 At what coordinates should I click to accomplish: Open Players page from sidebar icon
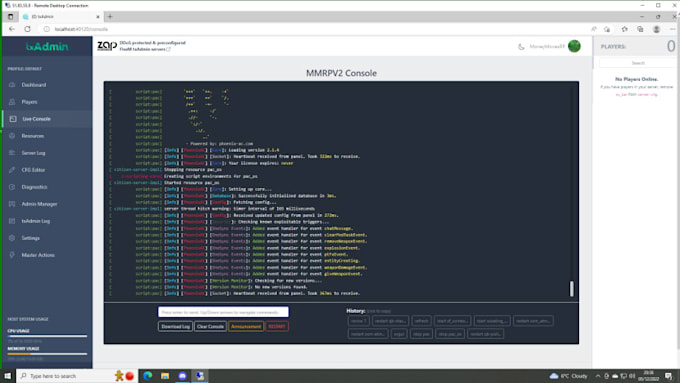click(x=12, y=102)
